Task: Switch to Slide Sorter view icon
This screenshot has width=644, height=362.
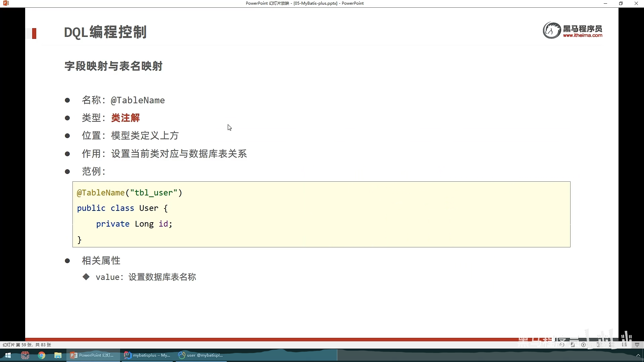Action: click(x=612, y=345)
